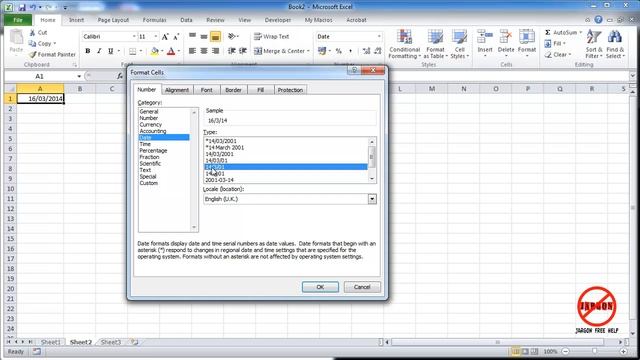Toggle Italic formatting in ribbon
The image size is (640, 360).
click(x=99, y=51)
